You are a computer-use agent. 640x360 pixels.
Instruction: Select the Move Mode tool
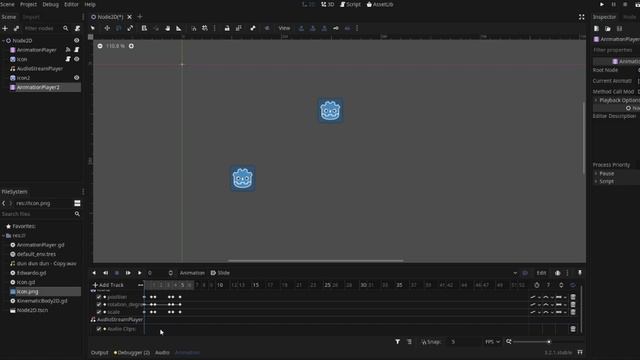pos(107,28)
